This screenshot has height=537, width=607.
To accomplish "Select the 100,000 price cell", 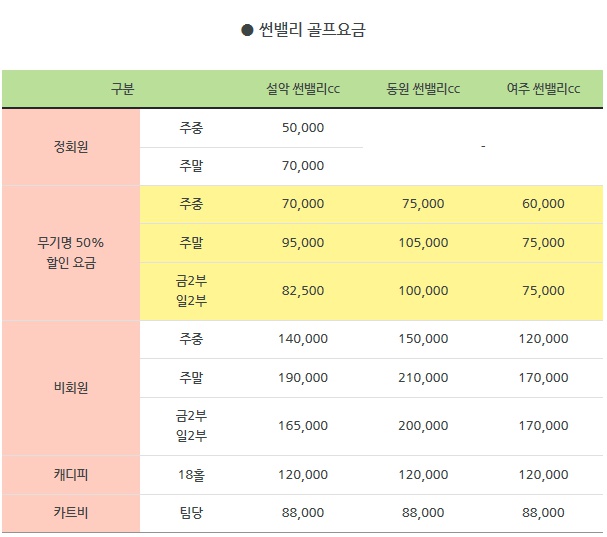I will 423,291.
